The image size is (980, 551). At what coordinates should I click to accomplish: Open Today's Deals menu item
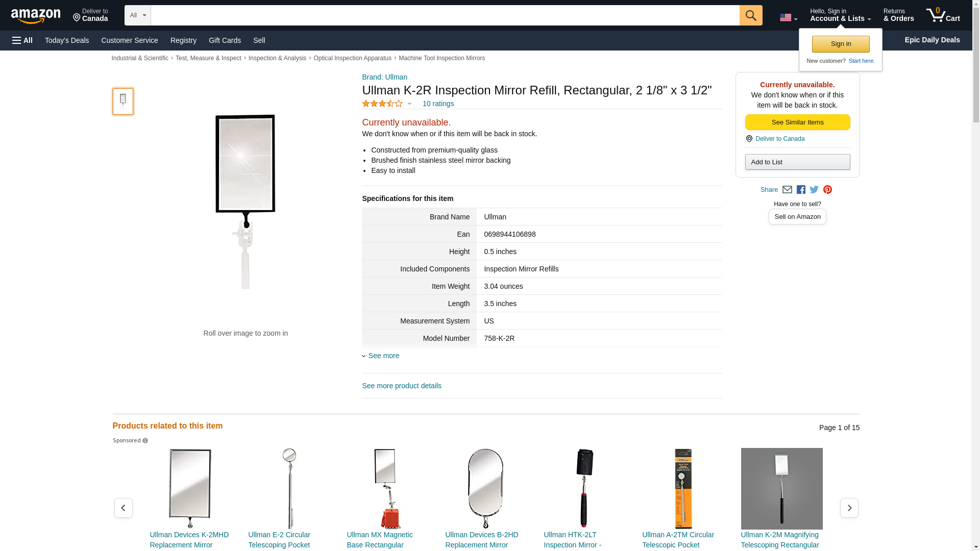click(x=67, y=40)
